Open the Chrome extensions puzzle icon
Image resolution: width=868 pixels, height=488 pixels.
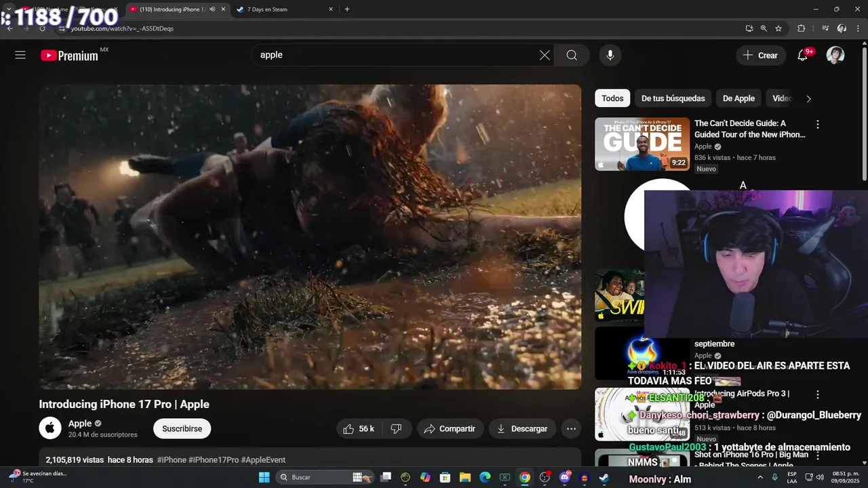pos(801,28)
